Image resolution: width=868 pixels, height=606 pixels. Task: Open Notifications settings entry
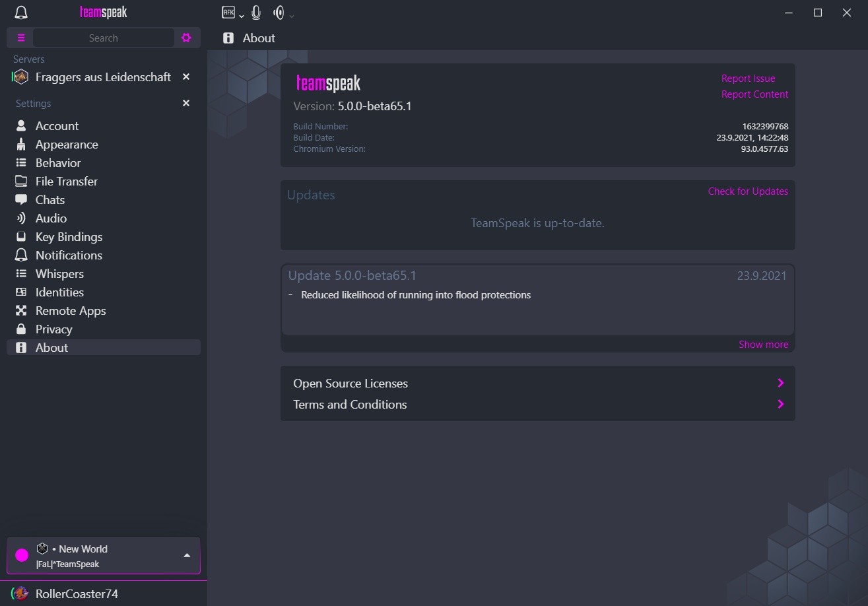coord(104,255)
